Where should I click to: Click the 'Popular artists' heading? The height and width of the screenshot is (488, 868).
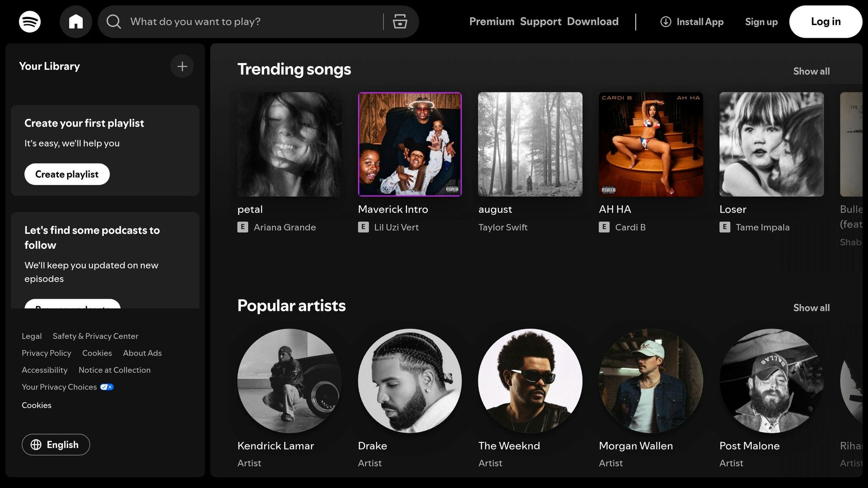(x=292, y=306)
